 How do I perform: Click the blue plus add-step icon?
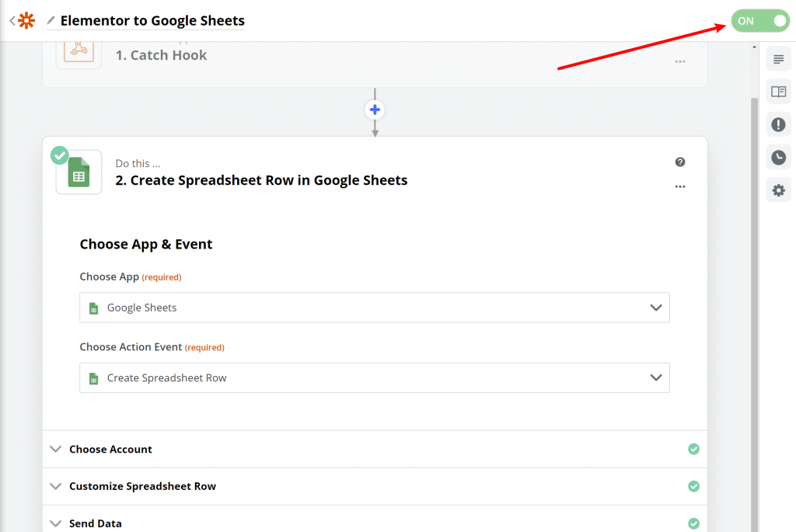coord(375,110)
